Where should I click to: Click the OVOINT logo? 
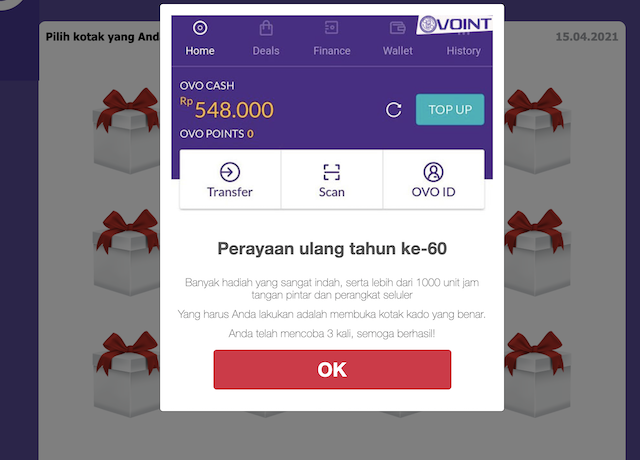tap(455, 24)
